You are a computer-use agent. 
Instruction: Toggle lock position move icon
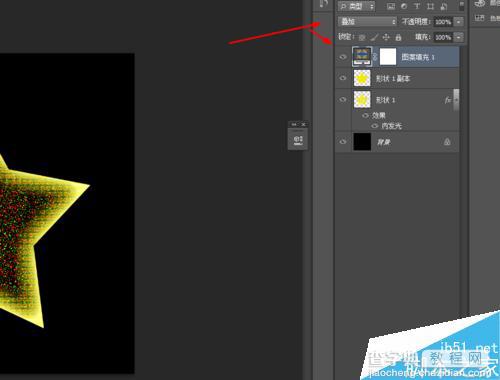pyautogui.click(x=386, y=37)
